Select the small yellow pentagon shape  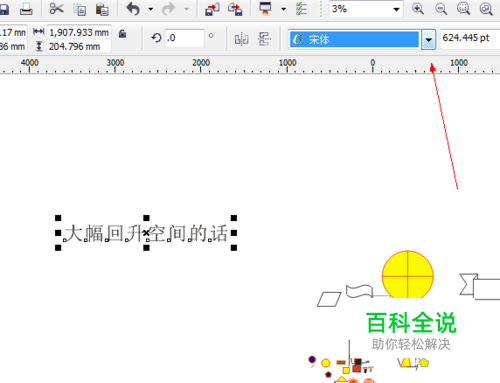tap(424, 362)
